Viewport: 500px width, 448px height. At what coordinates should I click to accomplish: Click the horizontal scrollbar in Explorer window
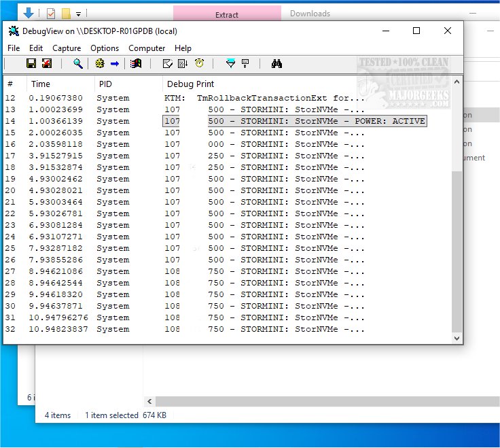tap(327, 401)
